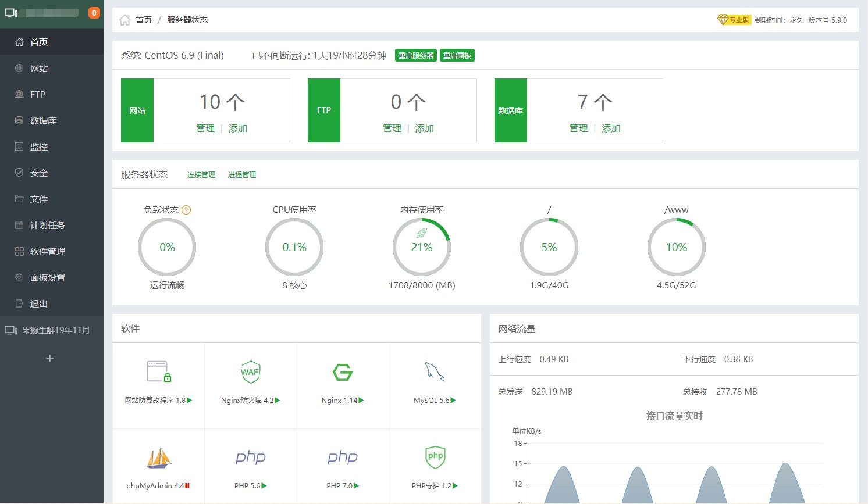Open the Nginx防火墙 WAF icon
The image size is (868, 504).
pyautogui.click(x=250, y=372)
